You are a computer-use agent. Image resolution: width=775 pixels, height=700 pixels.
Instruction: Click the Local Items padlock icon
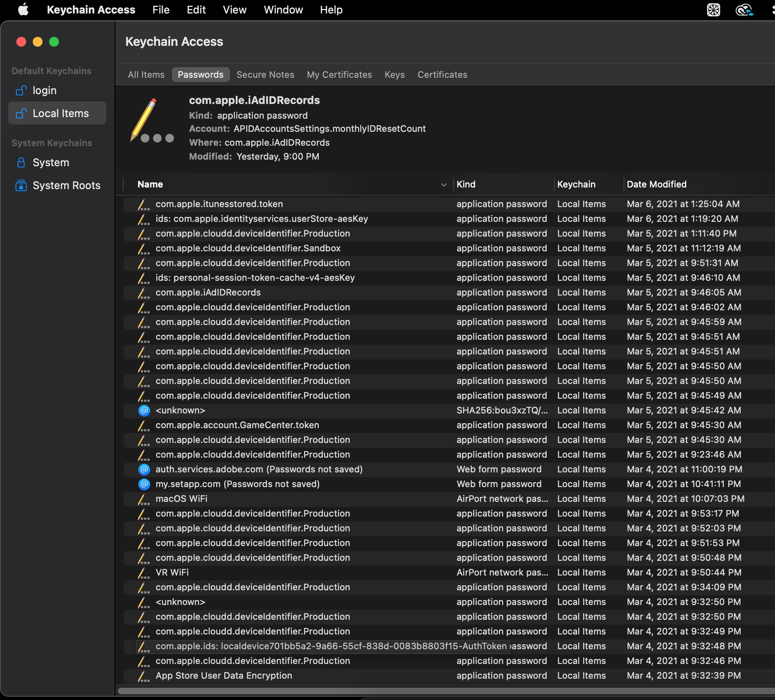click(x=21, y=113)
